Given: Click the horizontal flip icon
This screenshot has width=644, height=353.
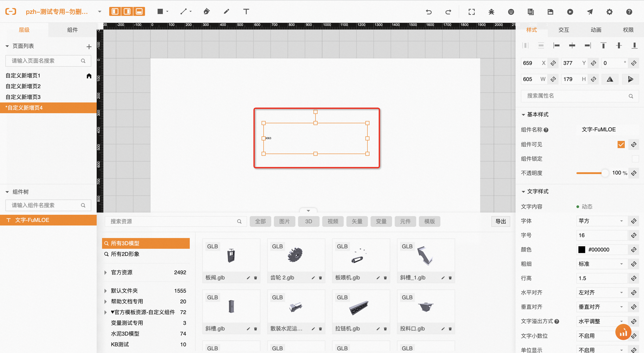Looking at the screenshot, I should point(610,79).
